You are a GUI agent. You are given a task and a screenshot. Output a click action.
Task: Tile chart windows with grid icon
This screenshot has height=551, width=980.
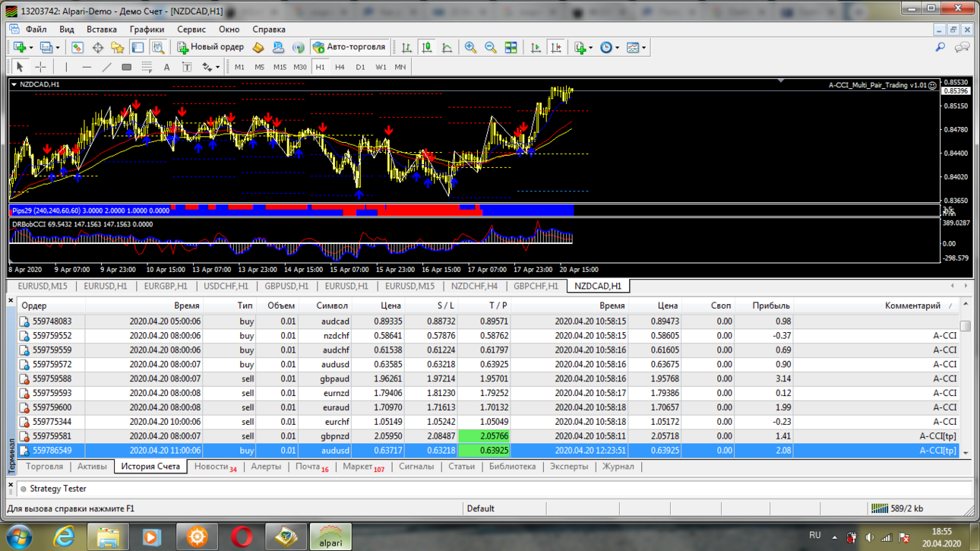tap(511, 47)
